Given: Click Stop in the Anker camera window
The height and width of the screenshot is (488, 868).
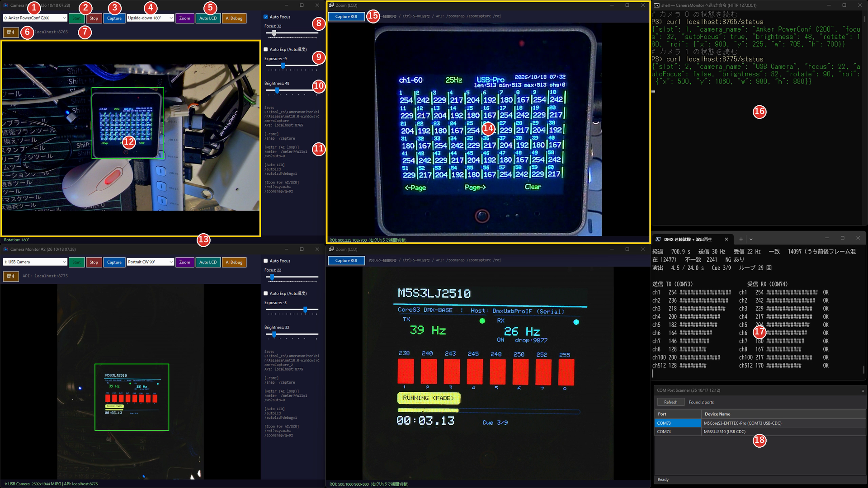Looking at the screenshot, I should coord(94,18).
